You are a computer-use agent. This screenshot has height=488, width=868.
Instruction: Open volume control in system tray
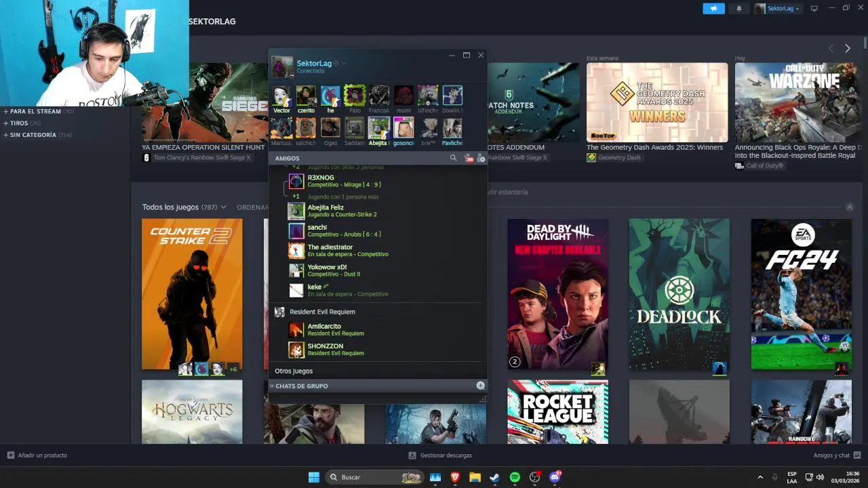(820, 477)
